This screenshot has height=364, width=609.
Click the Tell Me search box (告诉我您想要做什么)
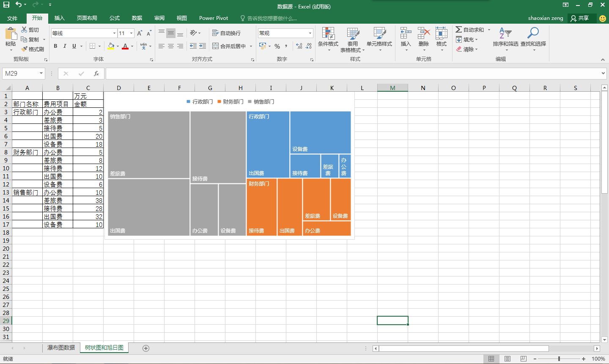(x=272, y=18)
